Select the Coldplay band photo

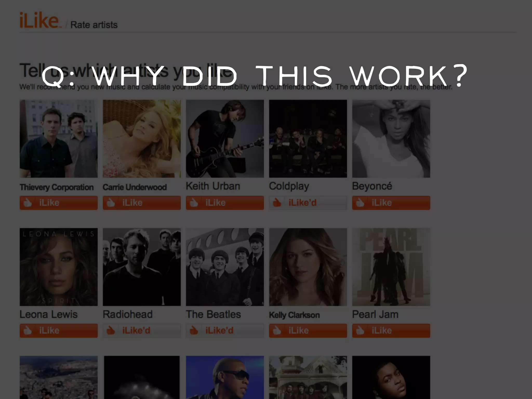308,139
